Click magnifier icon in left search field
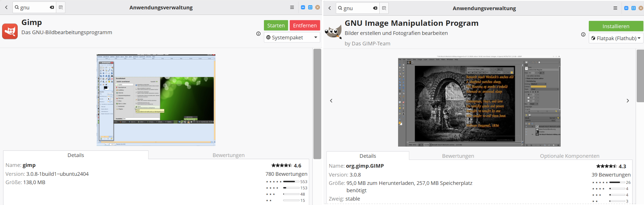 coord(17,7)
